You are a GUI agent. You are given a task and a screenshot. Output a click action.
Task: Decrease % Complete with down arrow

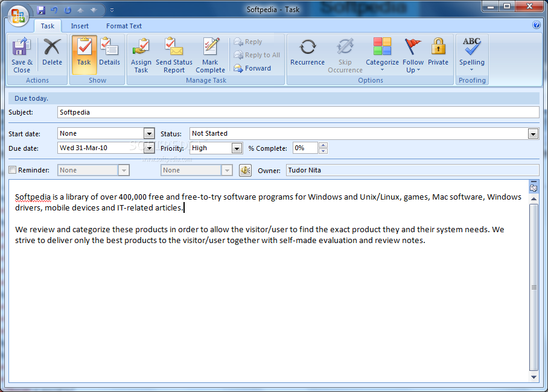click(323, 151)
